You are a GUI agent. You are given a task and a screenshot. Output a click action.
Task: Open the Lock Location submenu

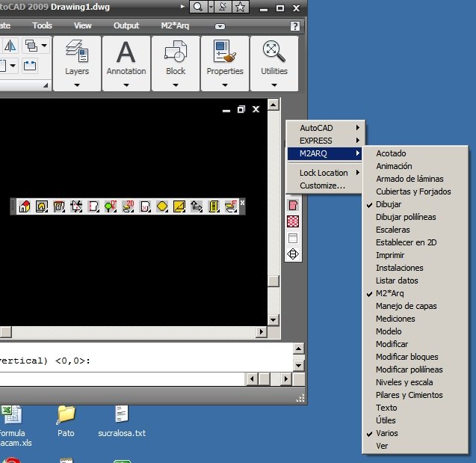pos(325,173)
